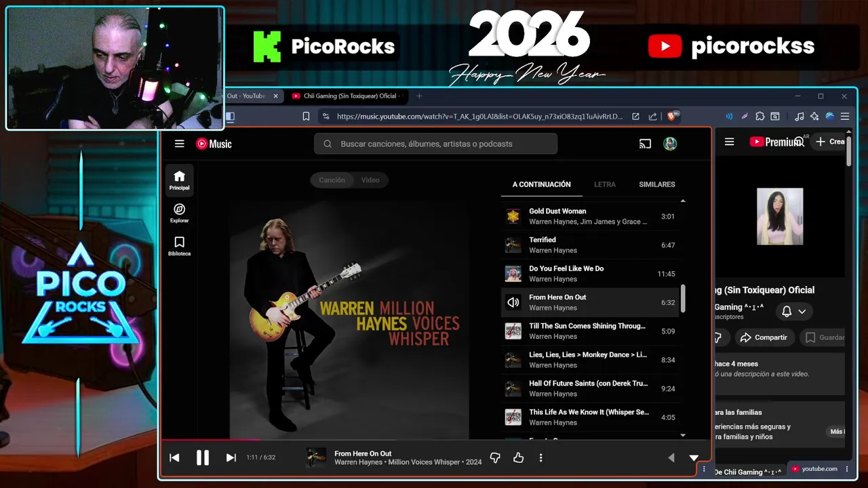Viewport: 868px width, 488px height.
Task: Open the sparkle assistant toolbar icon
Action: 814,117
